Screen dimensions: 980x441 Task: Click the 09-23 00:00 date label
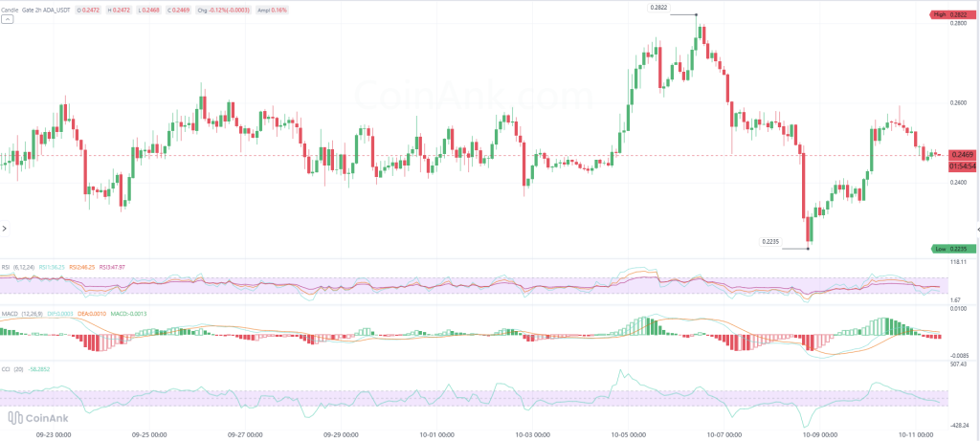coord(53,433)
